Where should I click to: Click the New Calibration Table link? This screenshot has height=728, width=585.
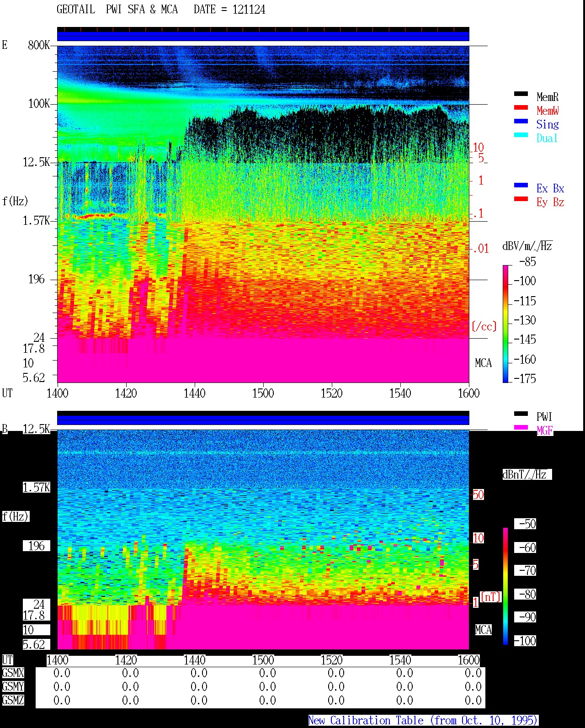[x=423, y=720]
